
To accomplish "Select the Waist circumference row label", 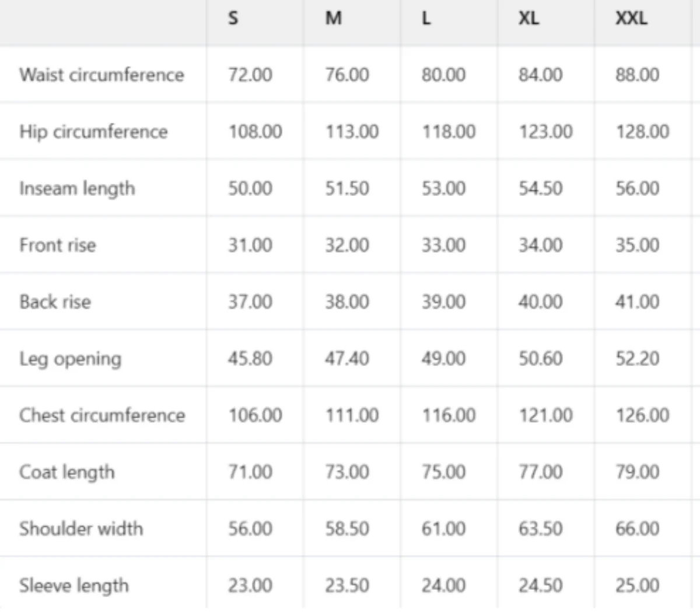I will [101, 75].
